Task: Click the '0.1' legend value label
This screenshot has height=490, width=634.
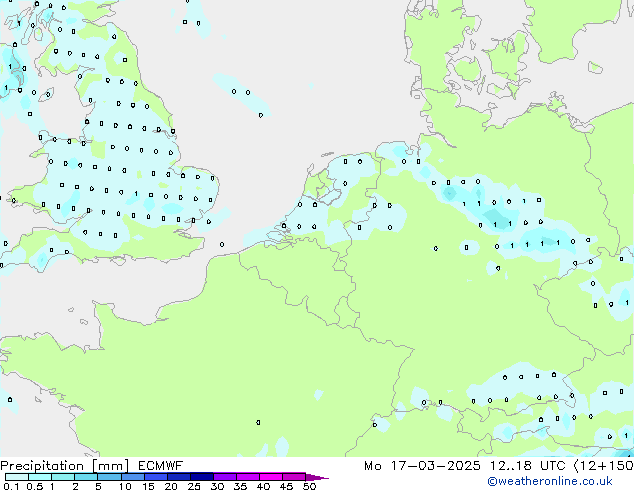Action: pyautogui.click(x=11, y=486)
